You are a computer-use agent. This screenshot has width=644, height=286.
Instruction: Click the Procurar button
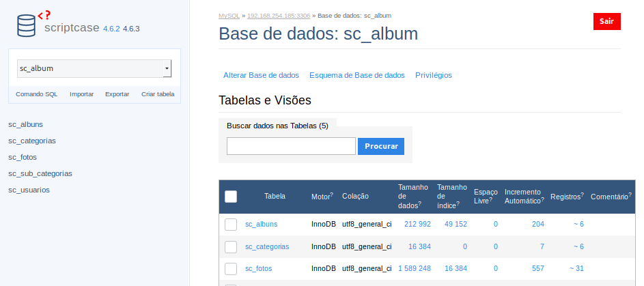[381, 146]
